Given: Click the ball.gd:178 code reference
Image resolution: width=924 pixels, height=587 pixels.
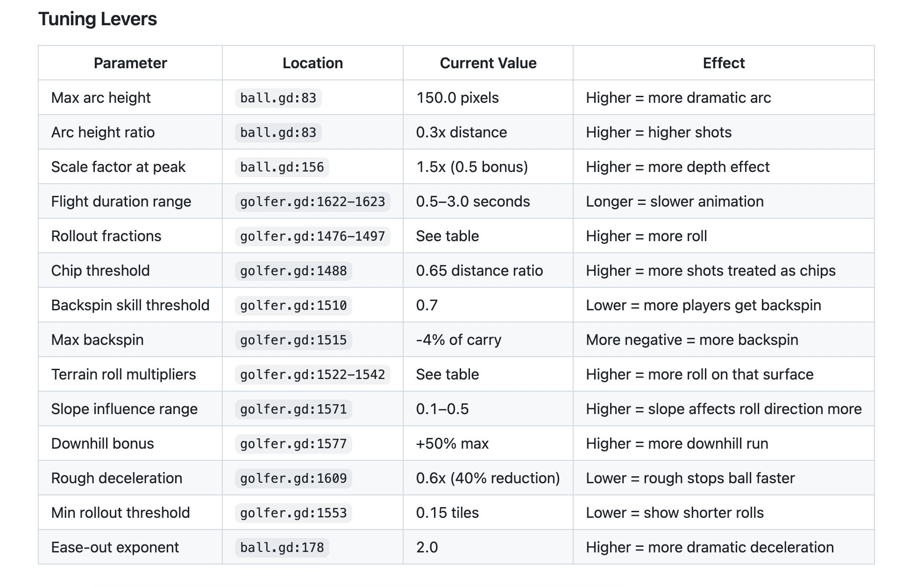Looking at the screenshot, I should (x=282, y=548).
